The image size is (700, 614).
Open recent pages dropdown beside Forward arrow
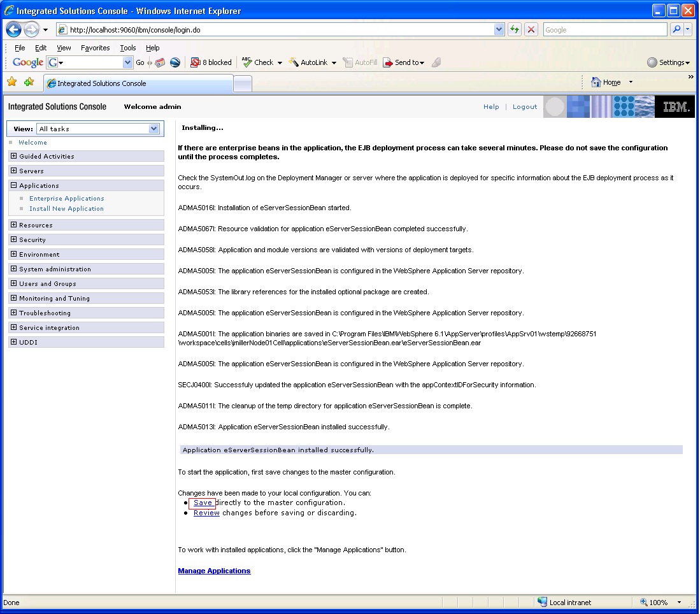tap(45, 30)
